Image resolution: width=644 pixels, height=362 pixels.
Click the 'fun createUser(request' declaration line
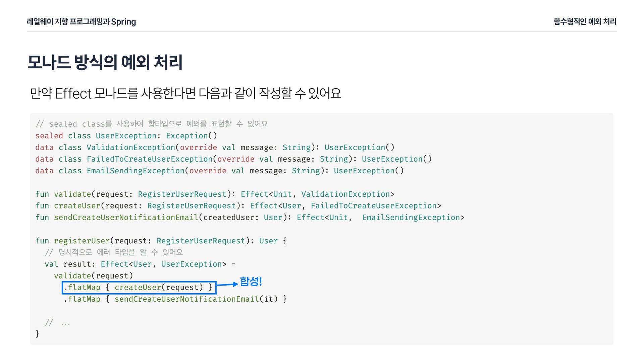(x=238, y=206)
